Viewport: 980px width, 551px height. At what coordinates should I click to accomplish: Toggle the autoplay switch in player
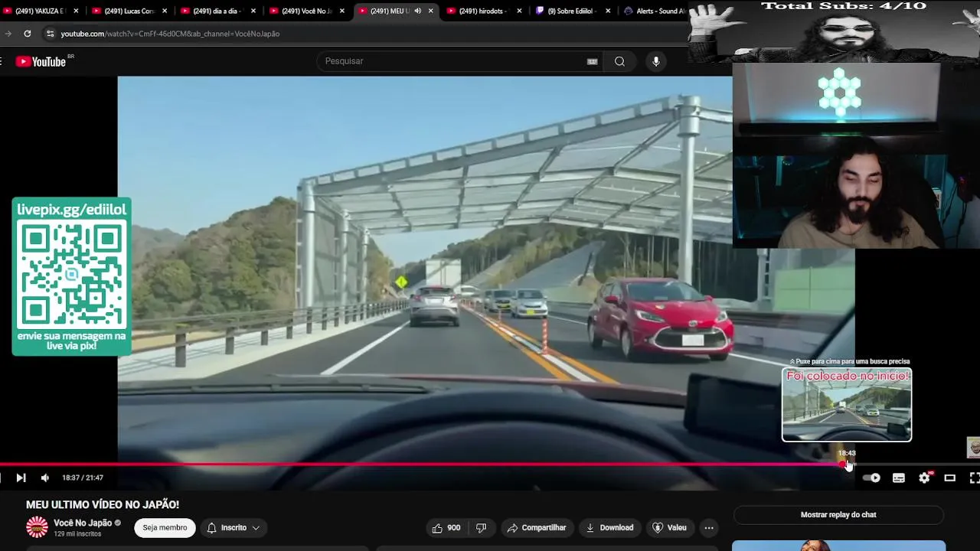coord(871,478)
